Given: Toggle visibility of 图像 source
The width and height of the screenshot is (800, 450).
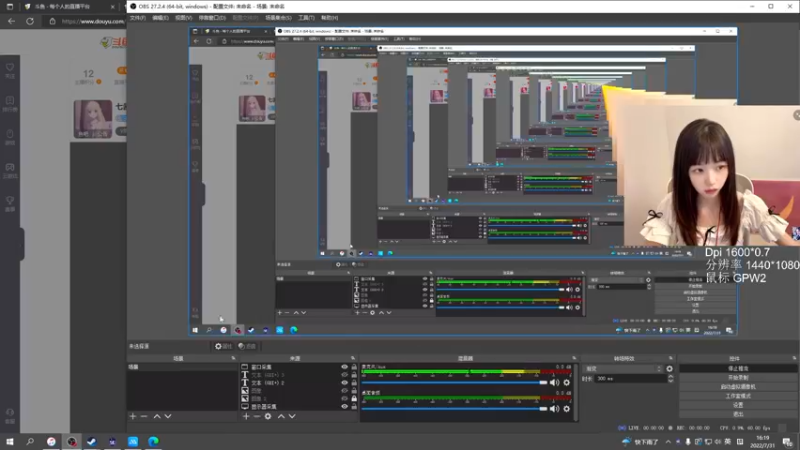Looking at the screenshot, I should (x=344, y=391).
